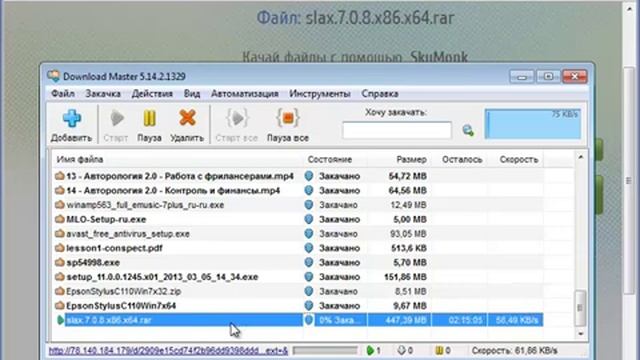Select the setup_11.0.0.1245.x01_2013_03_05_14_34.exe row
The height and width of the screenshot is (360, 640).
click(298, 277)
